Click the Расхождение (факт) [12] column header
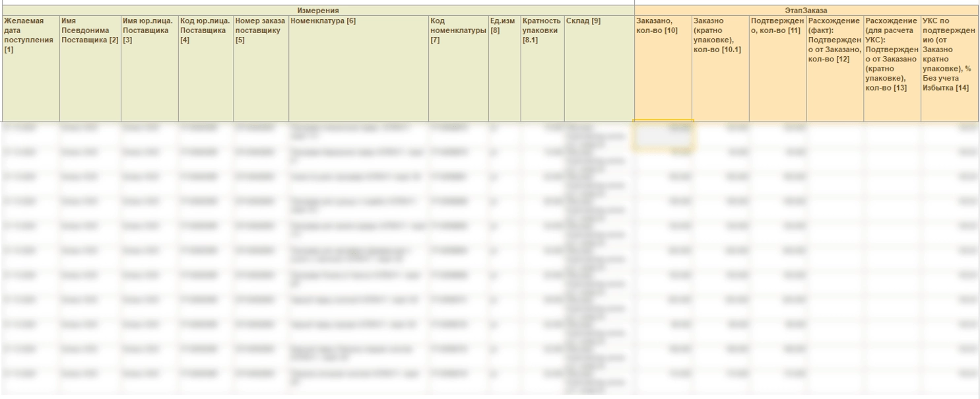Image resolution: width=980 pixels, height=399 pixels. pos(835,40)
